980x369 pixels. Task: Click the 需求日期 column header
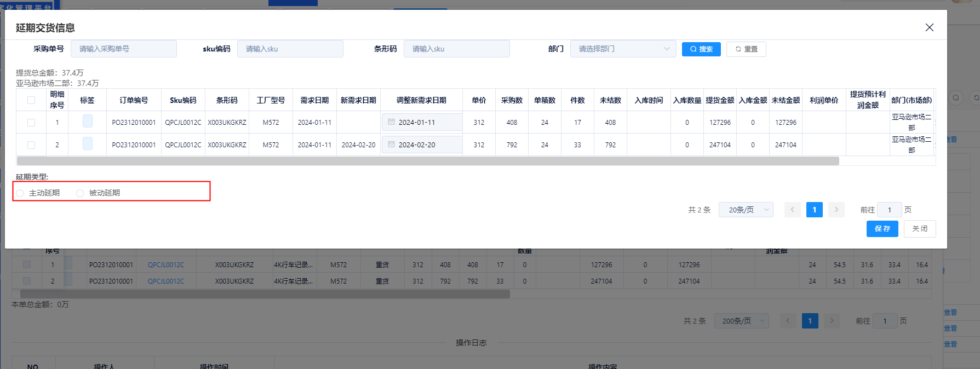point(314,100)
